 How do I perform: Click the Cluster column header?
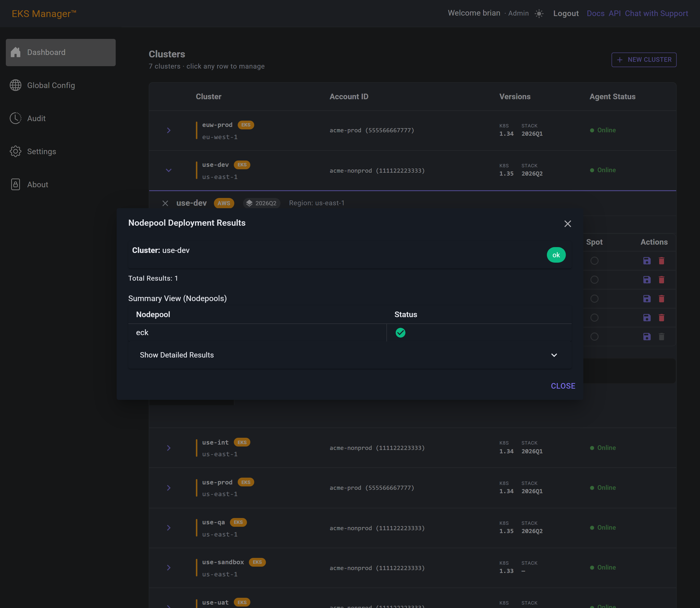click(208, 97)
